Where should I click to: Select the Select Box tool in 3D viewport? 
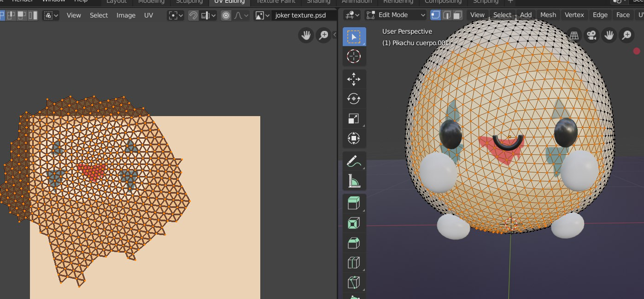tap(354, 37)
